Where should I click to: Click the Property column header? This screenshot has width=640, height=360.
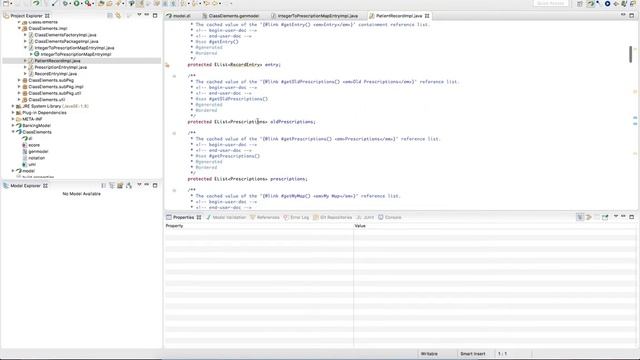pyautogui.click(x=259, y=226)
